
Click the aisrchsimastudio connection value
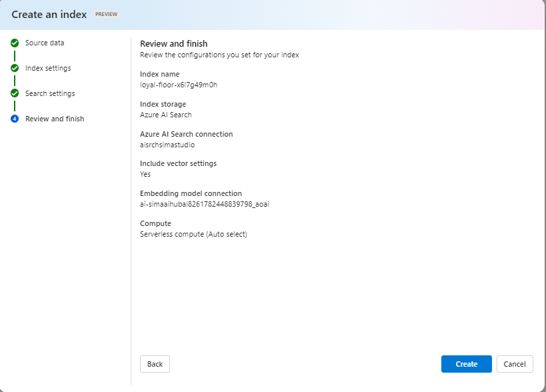(x=167, y=145)
